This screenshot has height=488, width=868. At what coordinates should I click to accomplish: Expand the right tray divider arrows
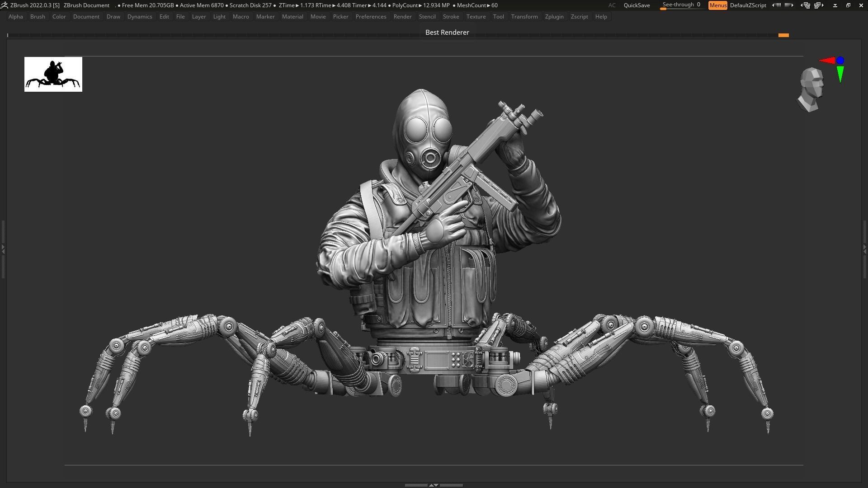pyautogui.click(x=865, y=249)
